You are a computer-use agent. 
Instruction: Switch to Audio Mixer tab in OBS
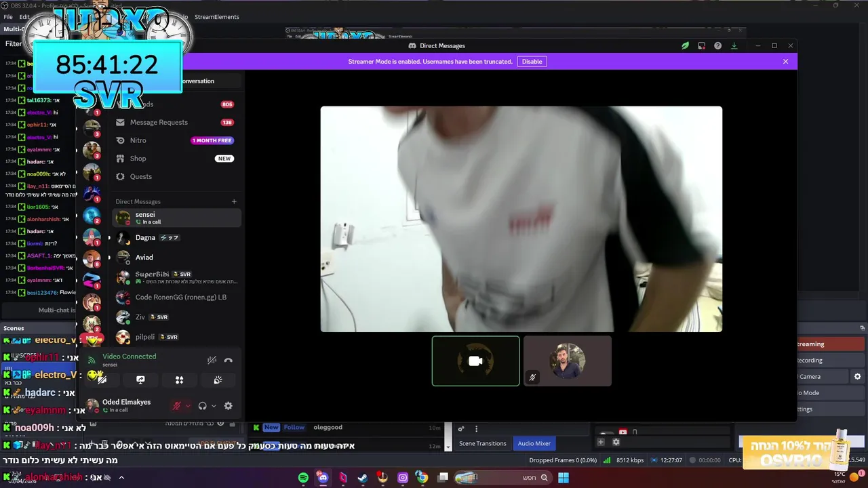click(x=534, y=443)
